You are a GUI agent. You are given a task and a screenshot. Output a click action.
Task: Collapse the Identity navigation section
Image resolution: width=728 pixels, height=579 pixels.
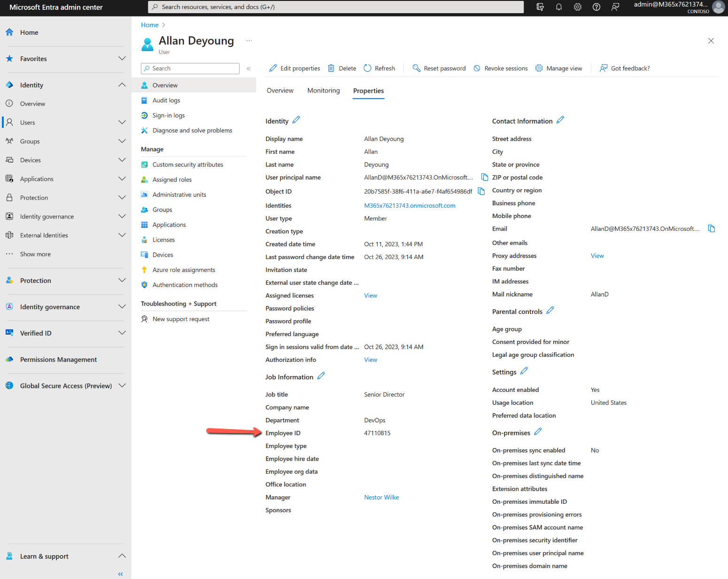pyautogui.click(x=122, y=85)
